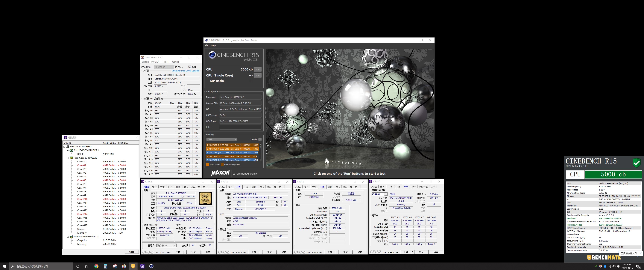
Task: Click the Cortana circle icon
Action: click(78, 266)
